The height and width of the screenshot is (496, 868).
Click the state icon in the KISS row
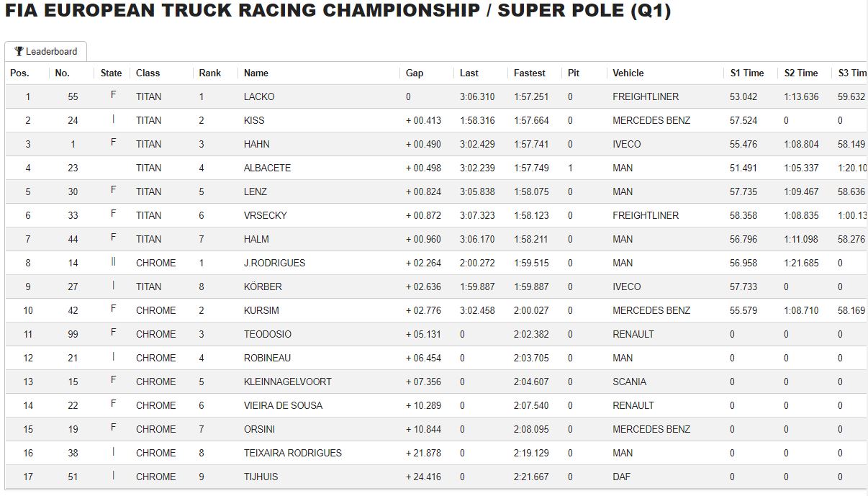click(x=113, y=120)
